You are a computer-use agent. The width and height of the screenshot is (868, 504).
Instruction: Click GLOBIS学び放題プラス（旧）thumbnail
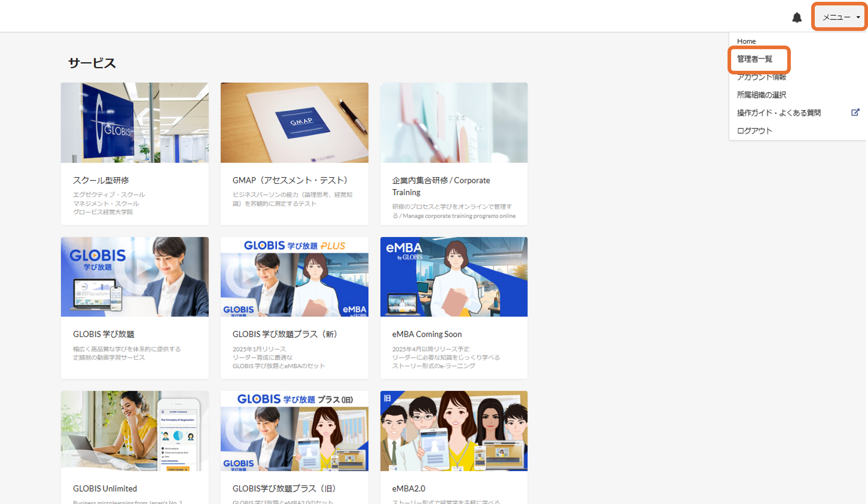(x=294, y=431)
